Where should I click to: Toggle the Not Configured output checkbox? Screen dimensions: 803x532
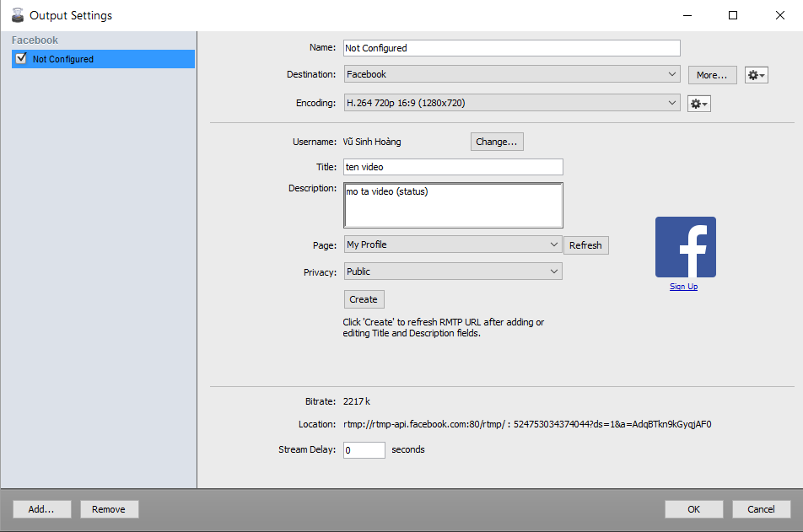(x=22, y=58)
